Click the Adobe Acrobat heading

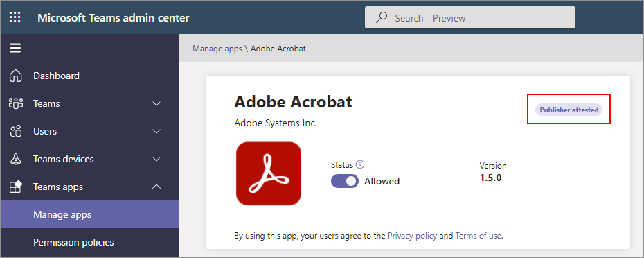(x=293, y=102)
